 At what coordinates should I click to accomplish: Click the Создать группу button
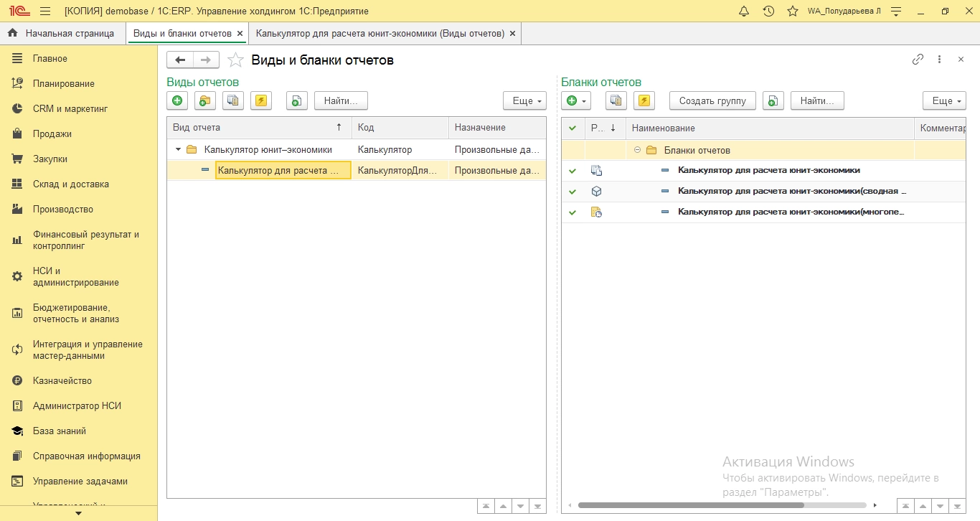point(712,101)
